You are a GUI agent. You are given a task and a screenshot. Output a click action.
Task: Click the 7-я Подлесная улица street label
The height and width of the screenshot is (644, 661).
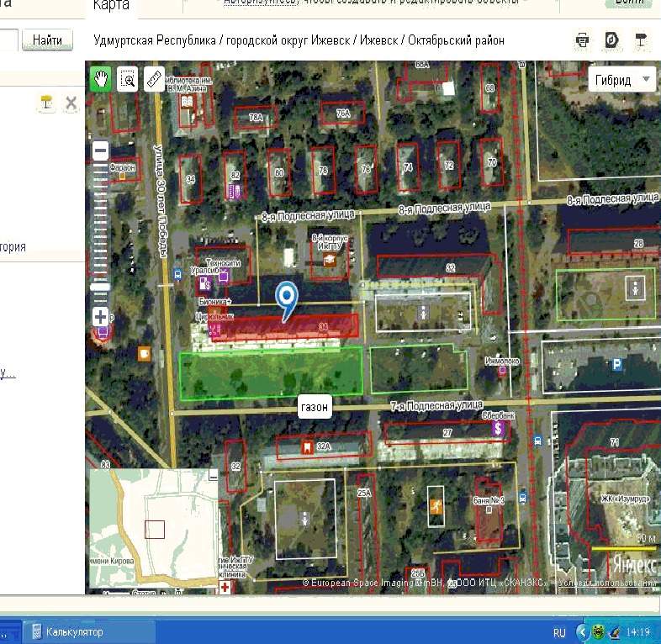(x=436, y=406)
